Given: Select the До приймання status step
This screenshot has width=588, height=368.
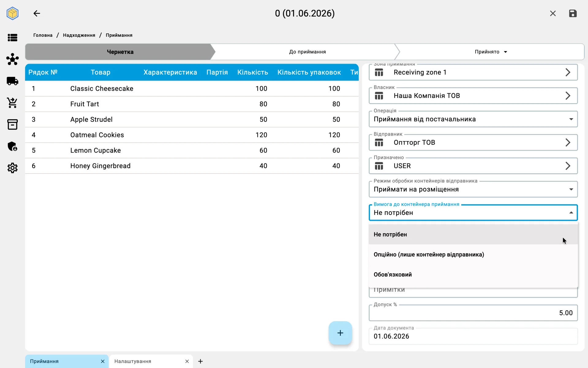Looking at the screenshot, I should (x=307, y=52).
